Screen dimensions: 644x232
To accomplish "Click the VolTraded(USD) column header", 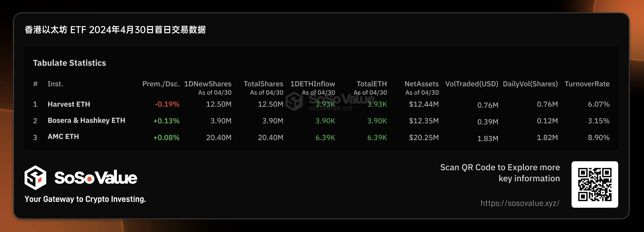I will pyautogui.click(x=471, y=84).
